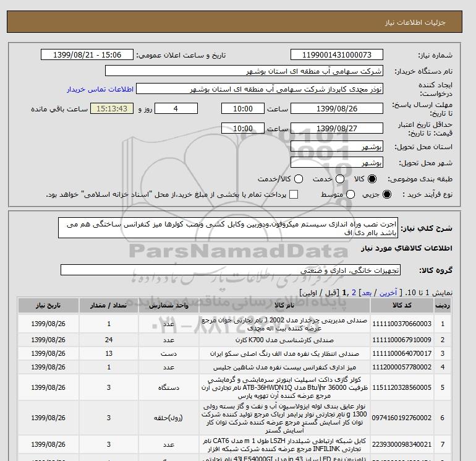The height and width of the screenshot is (461, 476).
Task: Select the کالا/خدمت radio button
Action: tap(299, 179)
